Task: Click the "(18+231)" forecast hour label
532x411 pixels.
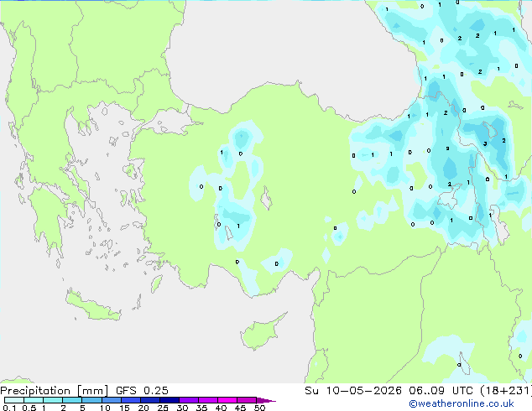Action: pyautogui.click(x=506, y=390)
